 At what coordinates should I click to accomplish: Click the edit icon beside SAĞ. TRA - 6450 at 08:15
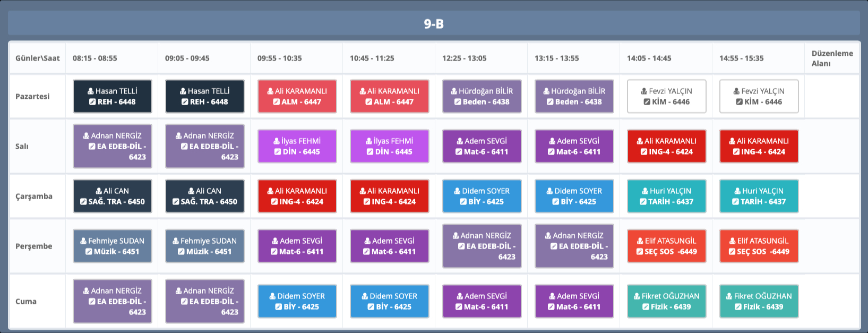pyautogui.click(x=83, y=202)
